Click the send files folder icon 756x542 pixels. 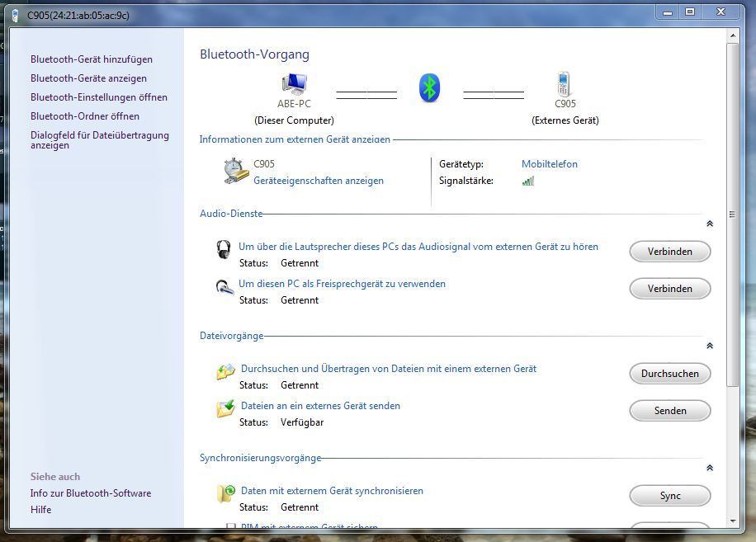pos(225,408)
